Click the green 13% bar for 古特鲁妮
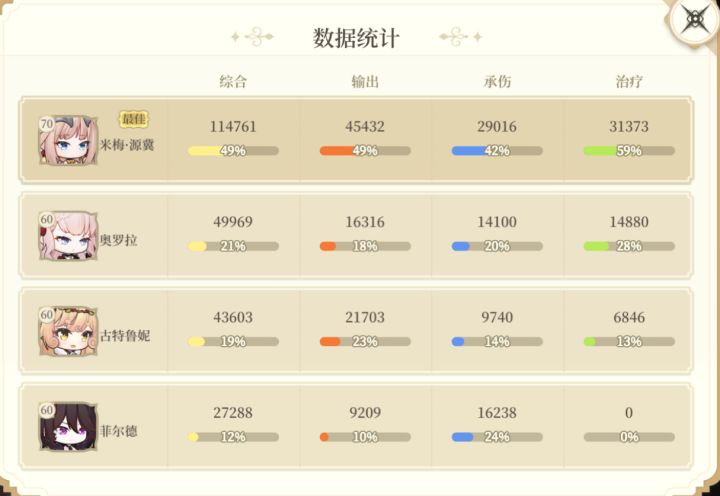The height and width of the screenshot is (496, 720). (x=629, y=342)
